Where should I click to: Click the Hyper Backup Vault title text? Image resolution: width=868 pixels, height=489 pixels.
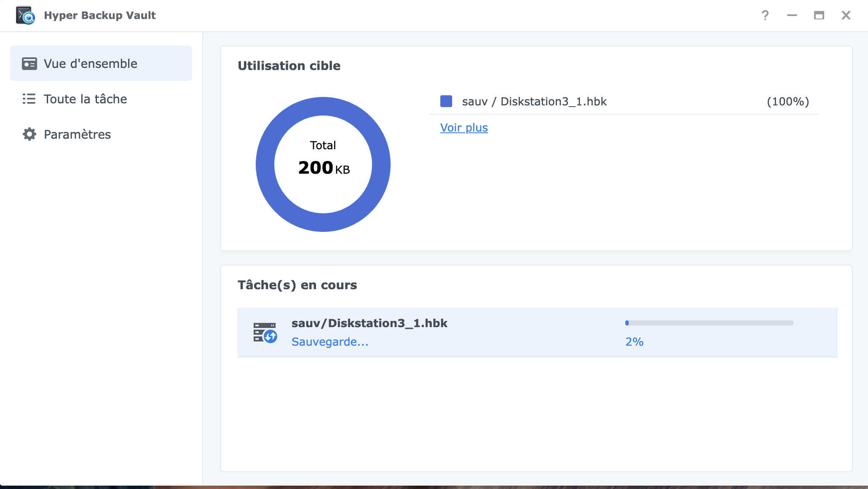(x=100, y=16)
